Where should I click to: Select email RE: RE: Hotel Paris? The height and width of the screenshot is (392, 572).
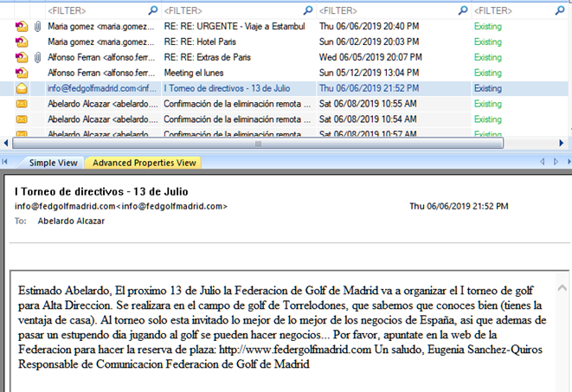coord(200,42)
